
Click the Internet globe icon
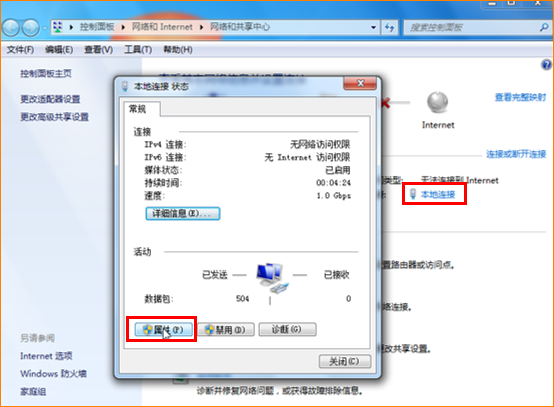coord(437,102)
